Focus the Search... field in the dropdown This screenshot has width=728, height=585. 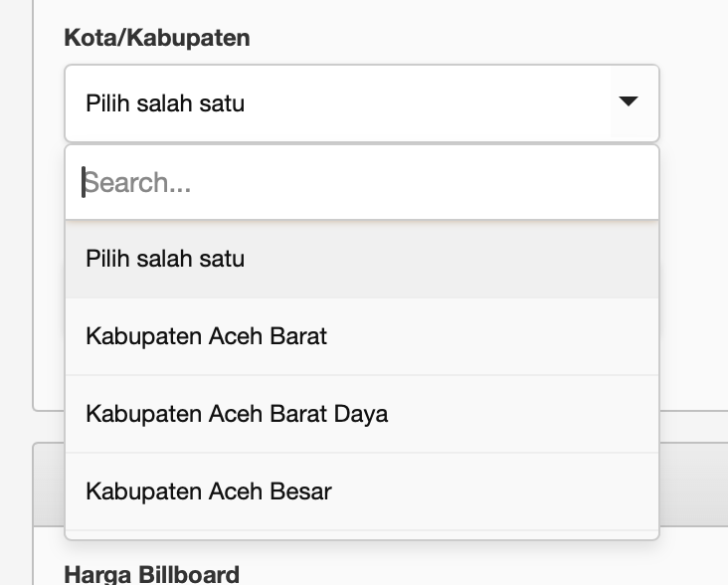pos(362,182)
